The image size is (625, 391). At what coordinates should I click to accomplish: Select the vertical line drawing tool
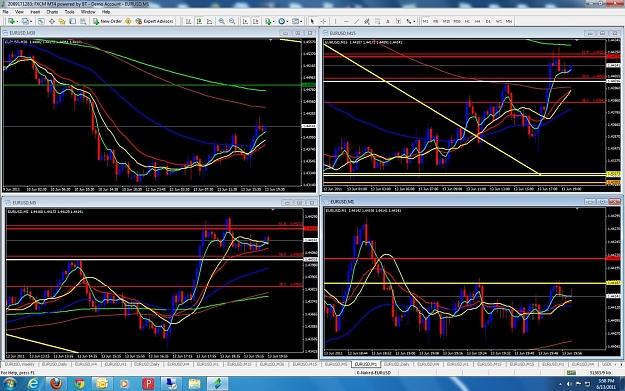[336, 21]
